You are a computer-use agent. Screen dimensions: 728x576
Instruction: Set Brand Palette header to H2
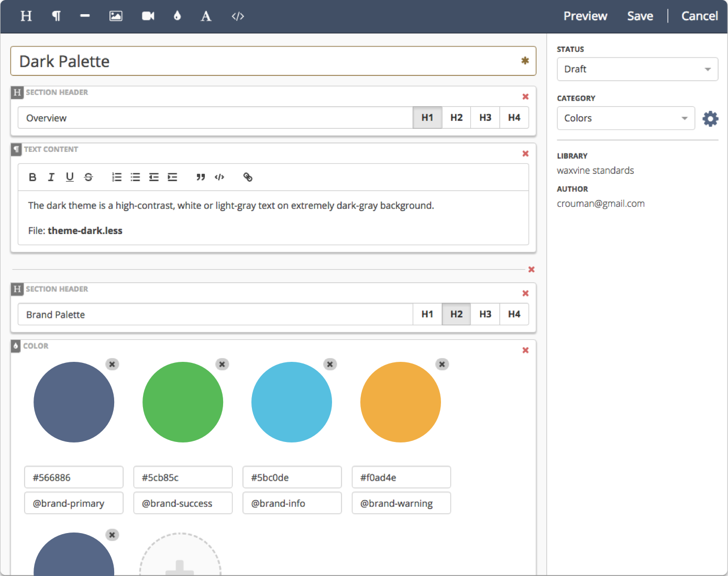(x=456, y=314)
